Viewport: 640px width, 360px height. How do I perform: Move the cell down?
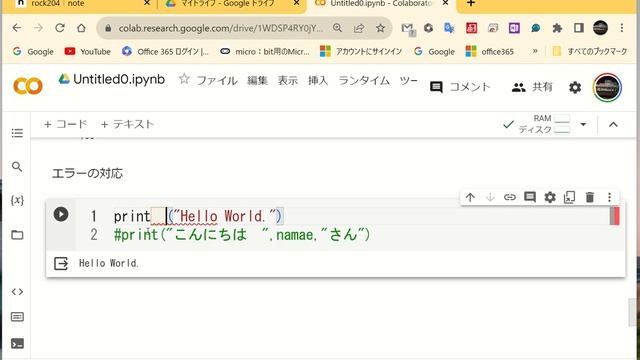(490, 198)
